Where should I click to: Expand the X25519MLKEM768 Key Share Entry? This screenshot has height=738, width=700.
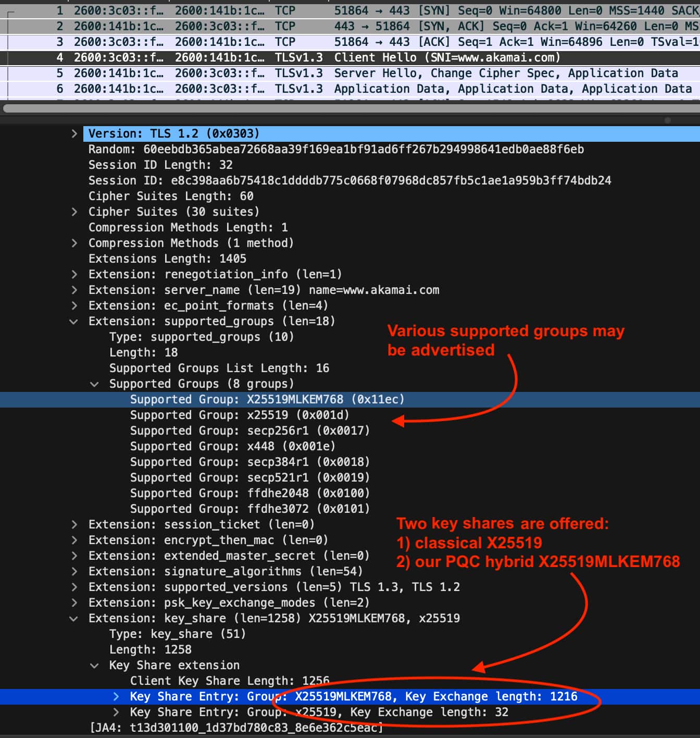click(x=116, y=696)
